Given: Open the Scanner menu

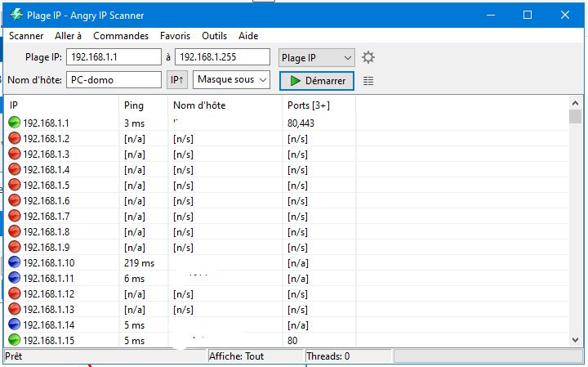Looking at the screenshot, I should pos(26,36).
